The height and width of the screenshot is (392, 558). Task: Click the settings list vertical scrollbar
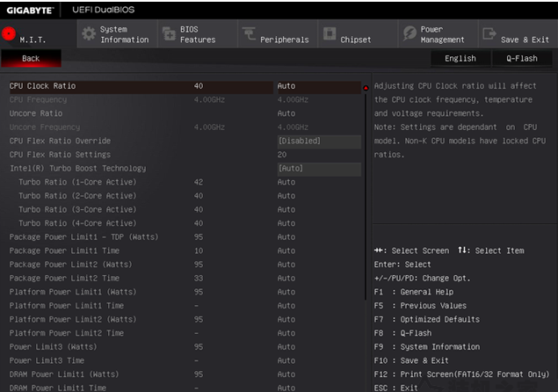(366, 196)
